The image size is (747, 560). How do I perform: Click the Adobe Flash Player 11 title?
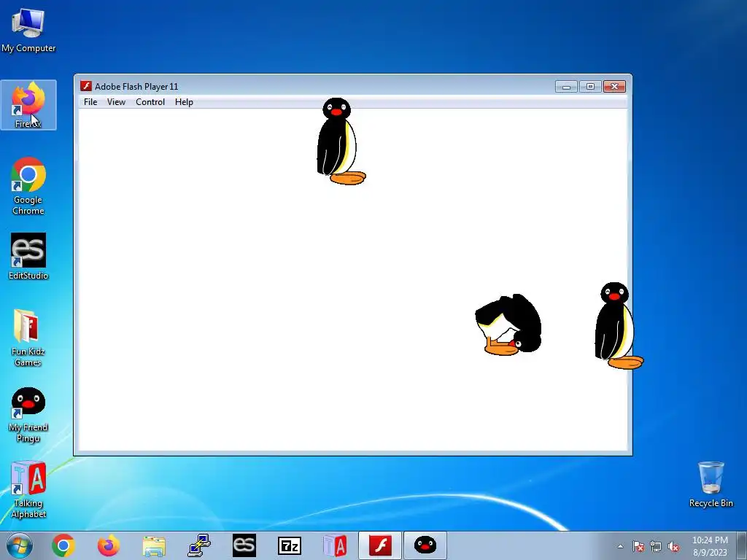(x=136, y=87)
